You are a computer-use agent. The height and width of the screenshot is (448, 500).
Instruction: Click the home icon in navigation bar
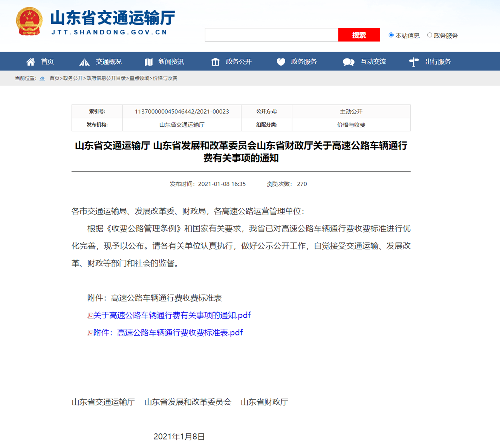coord(31,61)
